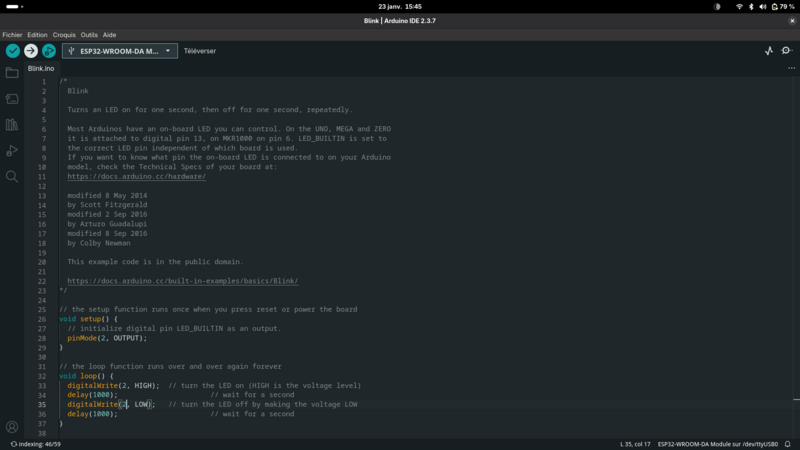Open the Croquis menu
The image size is (800, 450).
pyautogui.click(x=64, y=35)
